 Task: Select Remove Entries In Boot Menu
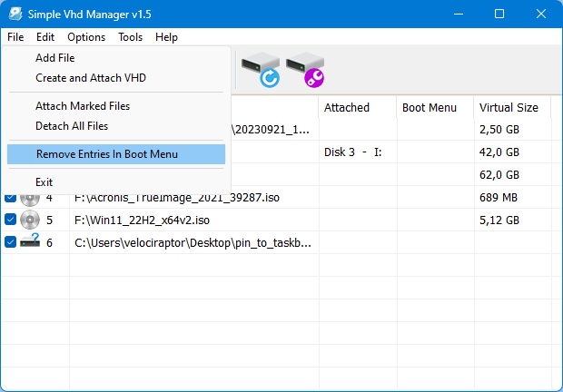(107, 154)
